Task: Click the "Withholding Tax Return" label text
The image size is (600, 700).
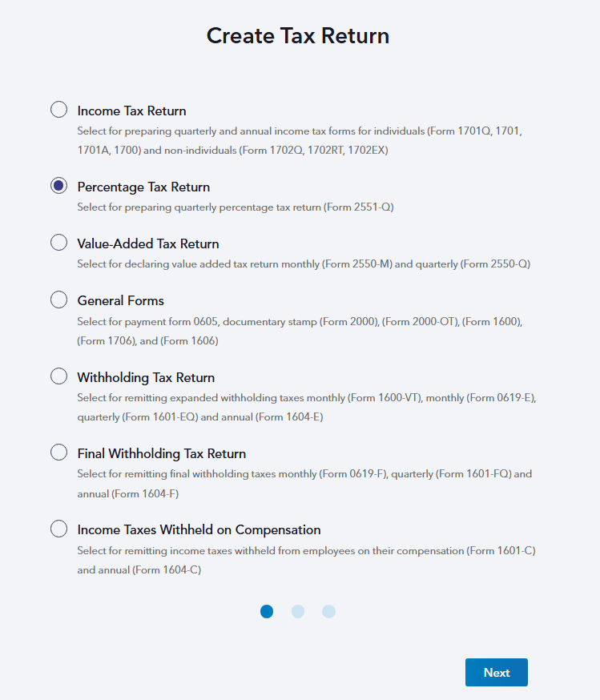Action: coord(146,377)
